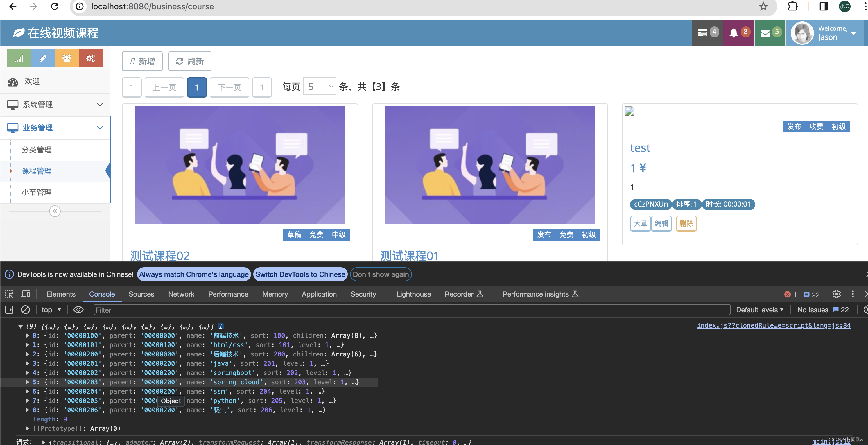
Task: Toggle the live expression eye icon
Action: click(78, 310)
